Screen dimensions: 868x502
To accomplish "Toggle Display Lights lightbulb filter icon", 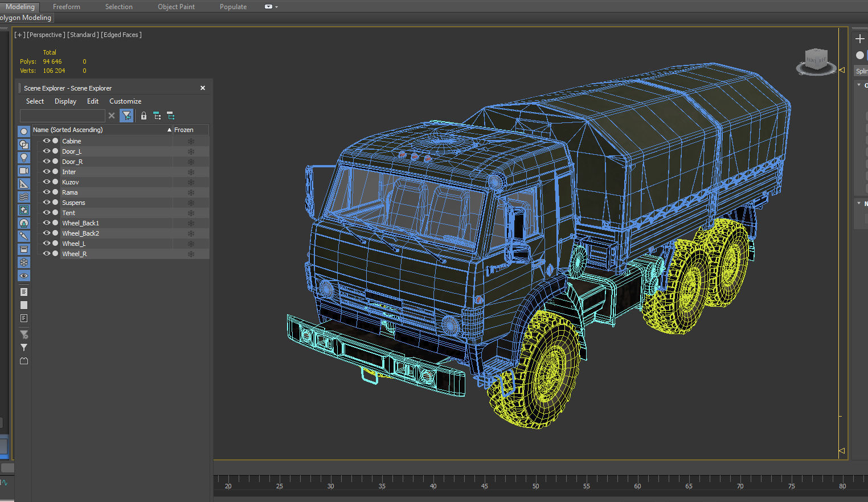I will (x=24, y=158).
